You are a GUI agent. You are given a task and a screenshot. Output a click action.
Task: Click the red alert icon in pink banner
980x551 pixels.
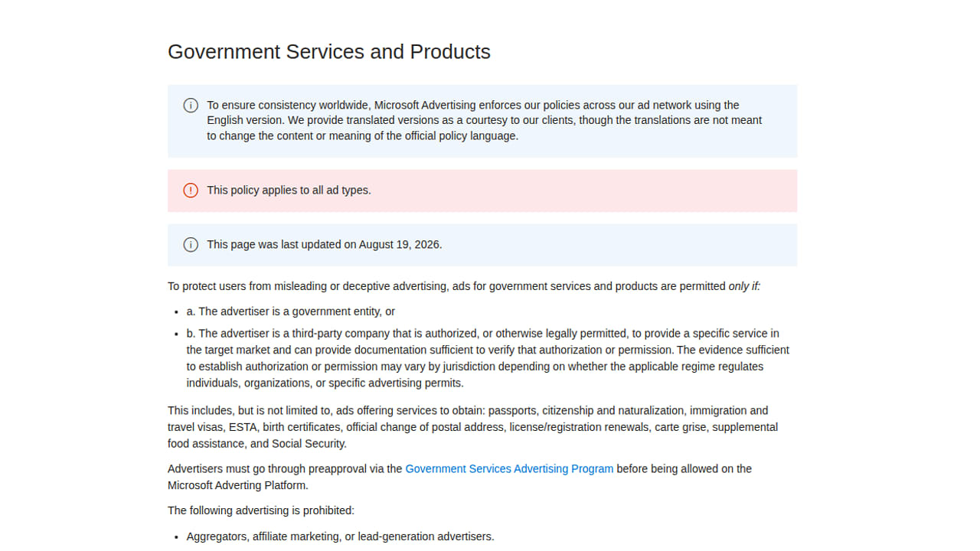[191, 191]
